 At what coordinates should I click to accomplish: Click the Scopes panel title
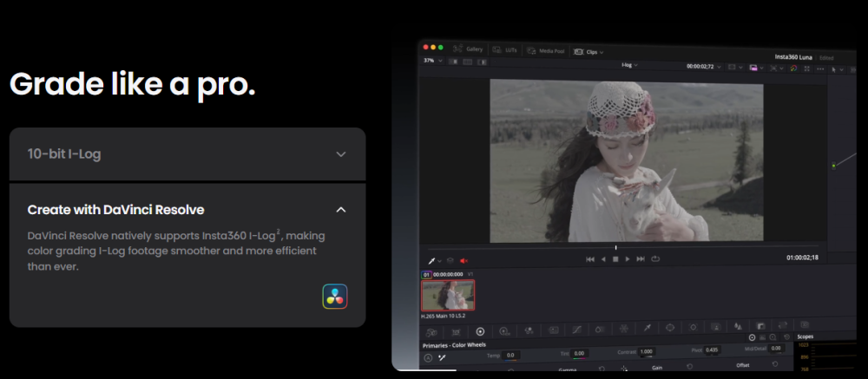coord(806,337)
